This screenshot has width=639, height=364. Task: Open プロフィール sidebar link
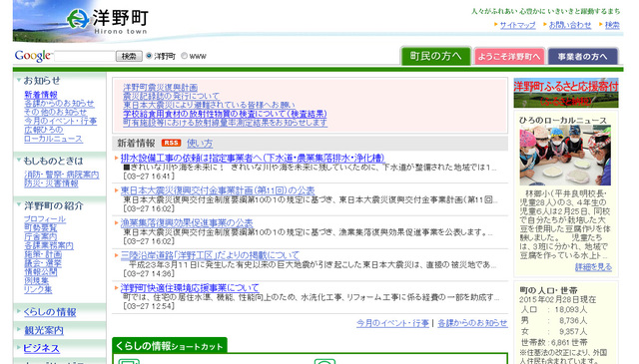coord(45,219)
